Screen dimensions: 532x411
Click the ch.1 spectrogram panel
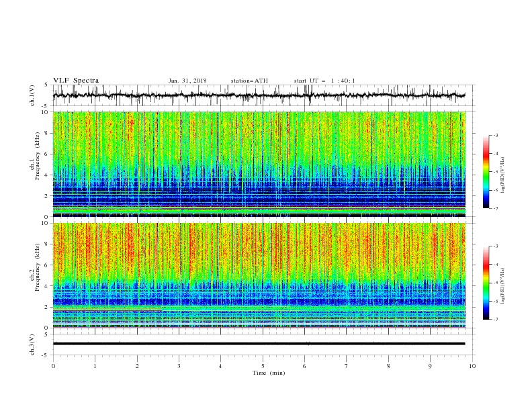259,164
